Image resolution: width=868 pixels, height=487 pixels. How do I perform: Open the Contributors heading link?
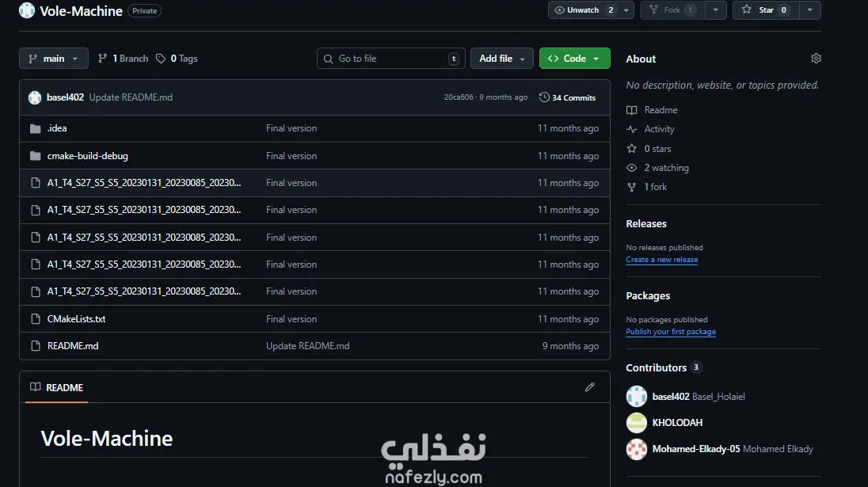656,368
